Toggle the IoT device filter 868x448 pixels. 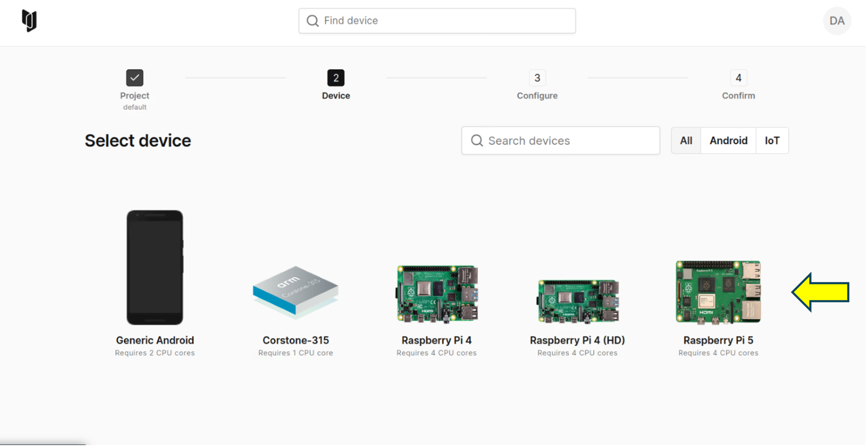pos(772,141)
